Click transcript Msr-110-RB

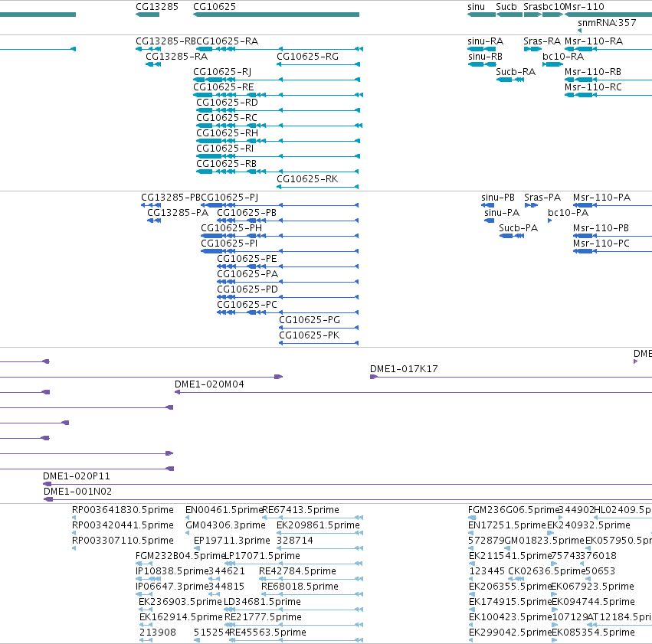point(593,72)
